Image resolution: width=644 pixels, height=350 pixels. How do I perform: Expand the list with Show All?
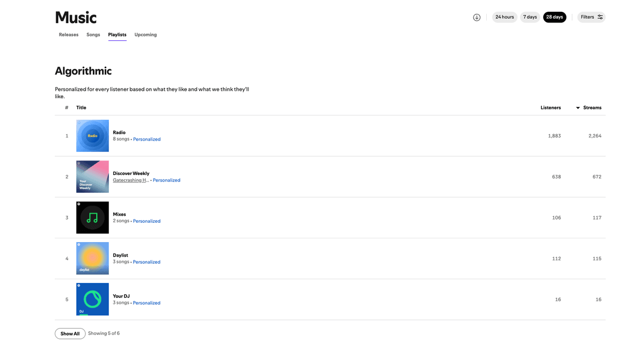coord(70,333)
